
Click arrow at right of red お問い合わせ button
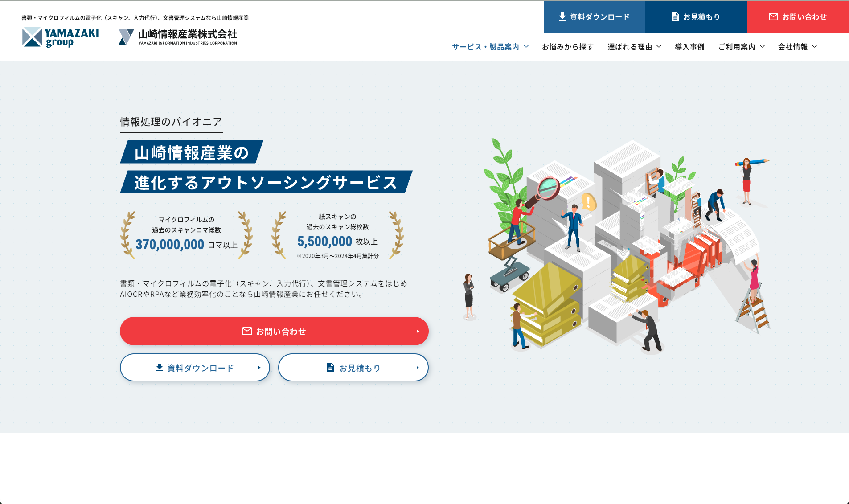point(418,331)
